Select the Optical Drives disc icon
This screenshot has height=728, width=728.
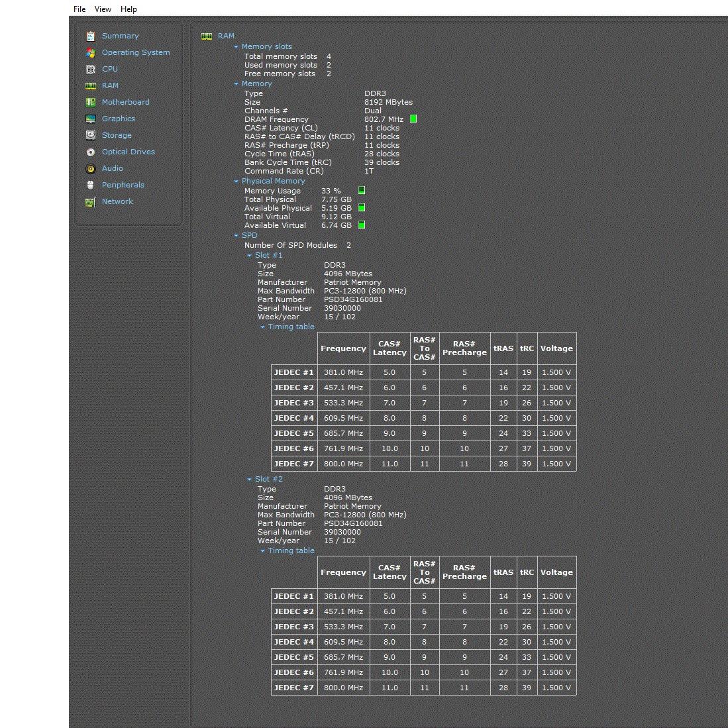pos(91,152)
